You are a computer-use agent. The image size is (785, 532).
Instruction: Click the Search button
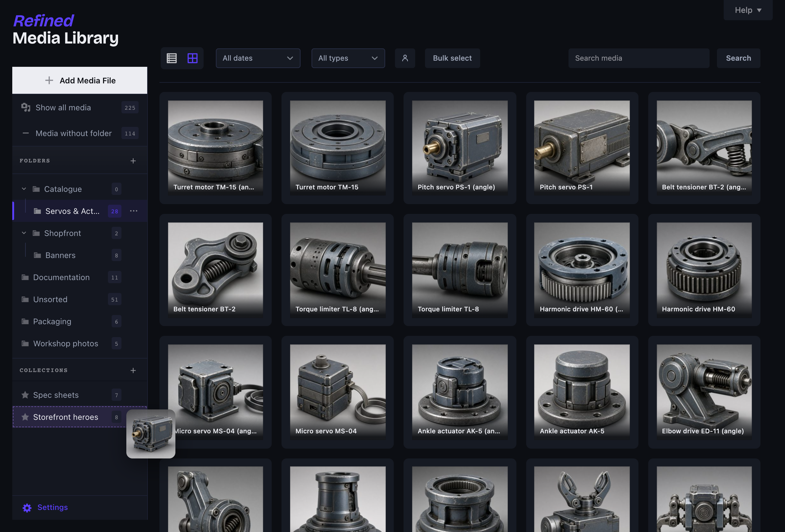(x=738, y=58)
